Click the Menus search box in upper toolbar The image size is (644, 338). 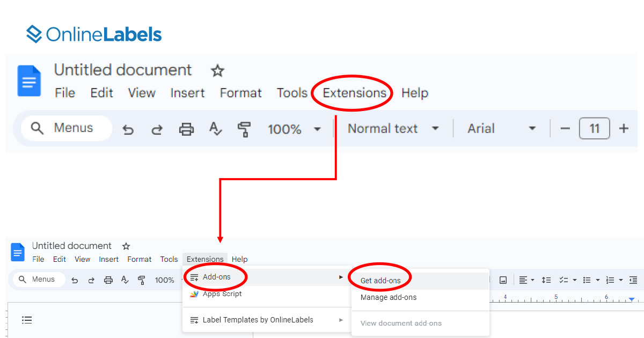[x=67, y=129]
